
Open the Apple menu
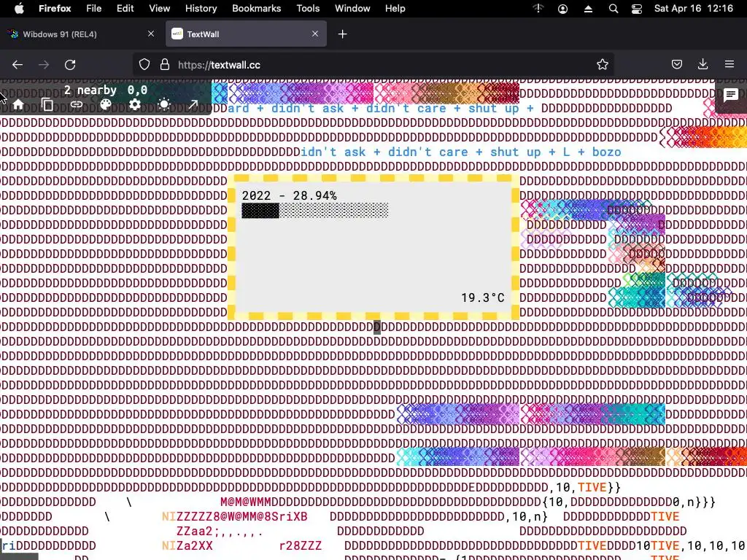[18, 9]
